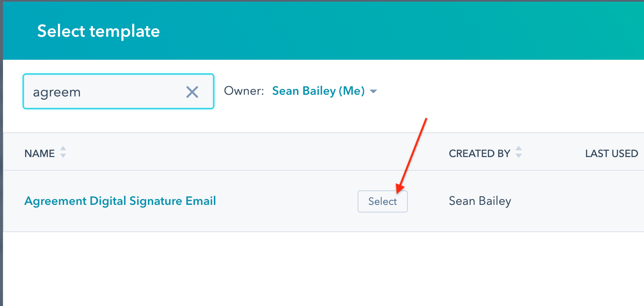The image size is (644, 306).
Task: Sort NAME column ascending with up arrow
Action: pyautogui.click(x=63, y=149)
